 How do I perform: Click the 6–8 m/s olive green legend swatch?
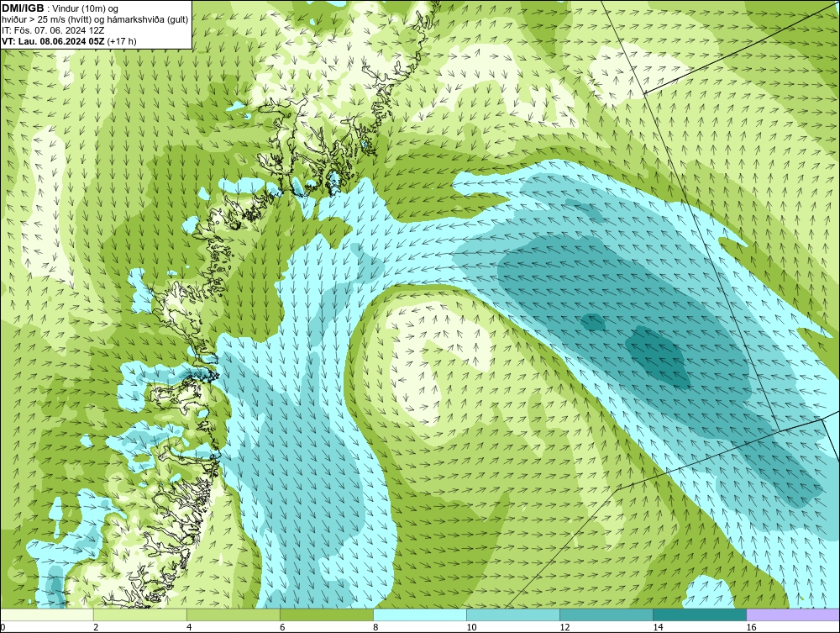point(326,615)
